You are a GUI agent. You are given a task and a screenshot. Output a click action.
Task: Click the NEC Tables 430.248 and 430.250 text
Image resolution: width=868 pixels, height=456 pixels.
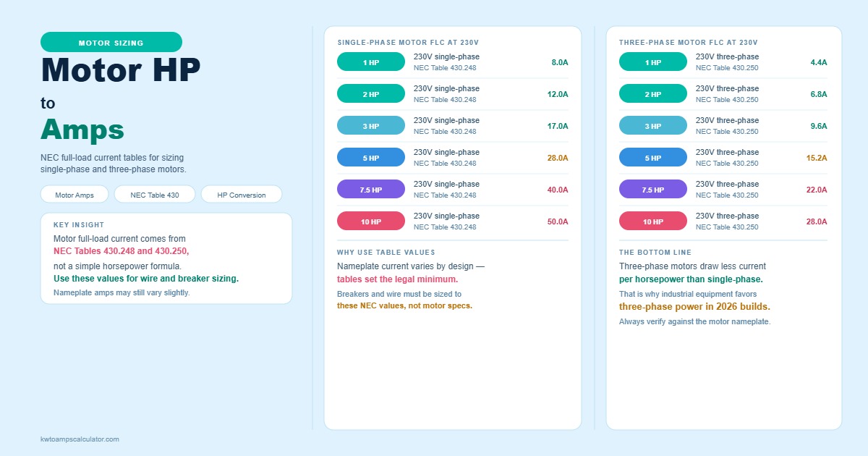click(122, 251)
